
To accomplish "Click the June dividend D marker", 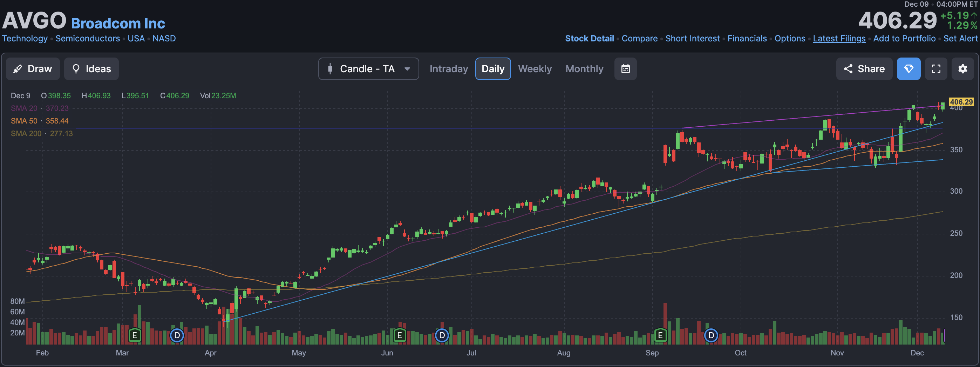I will [x=442, y=335].
